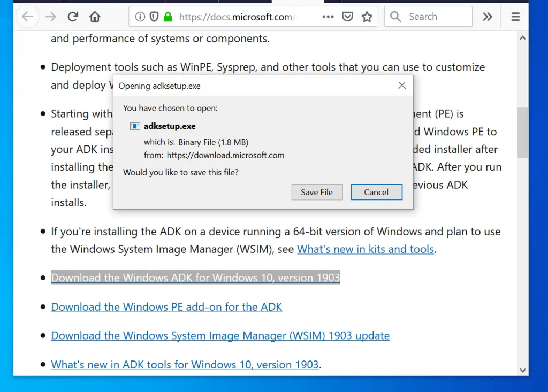Focus the Search box in toolbar
Viewport: 548px width, 392px height.
(428, 17)
